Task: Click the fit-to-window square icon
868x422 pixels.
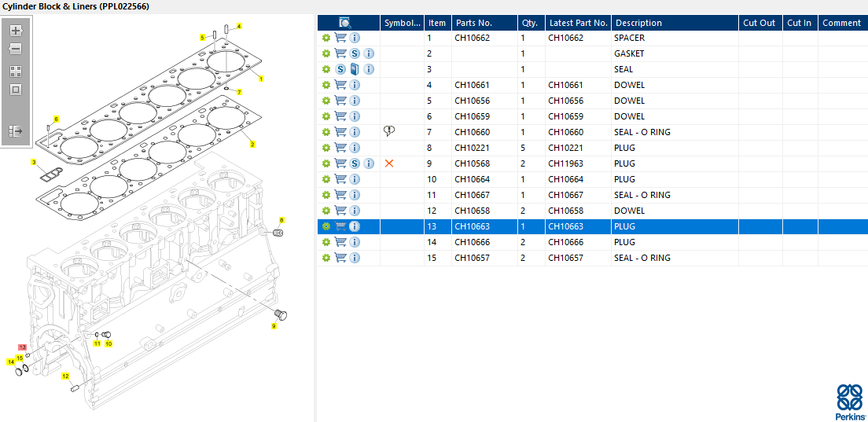Action: pos(16,89)
